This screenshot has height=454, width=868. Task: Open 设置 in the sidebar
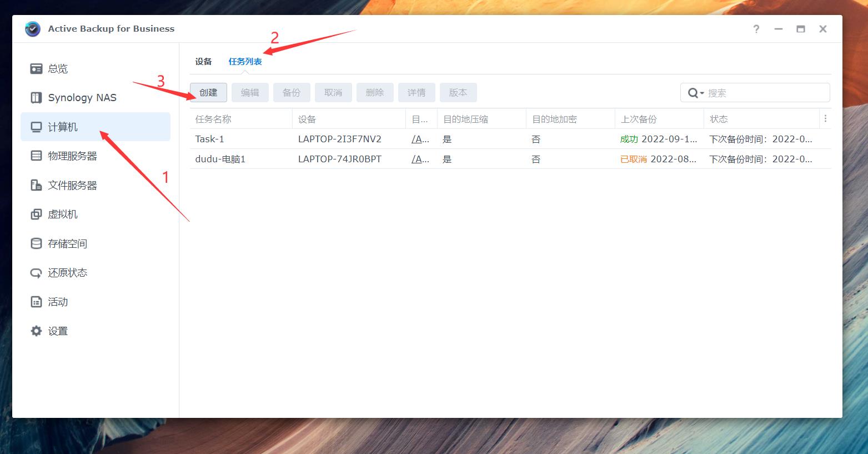coord(96,331)
